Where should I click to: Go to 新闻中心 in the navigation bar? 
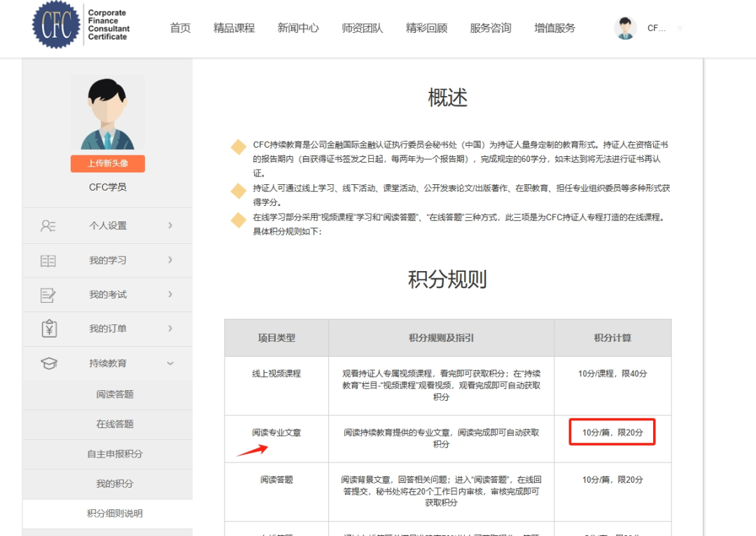(297, 28)
